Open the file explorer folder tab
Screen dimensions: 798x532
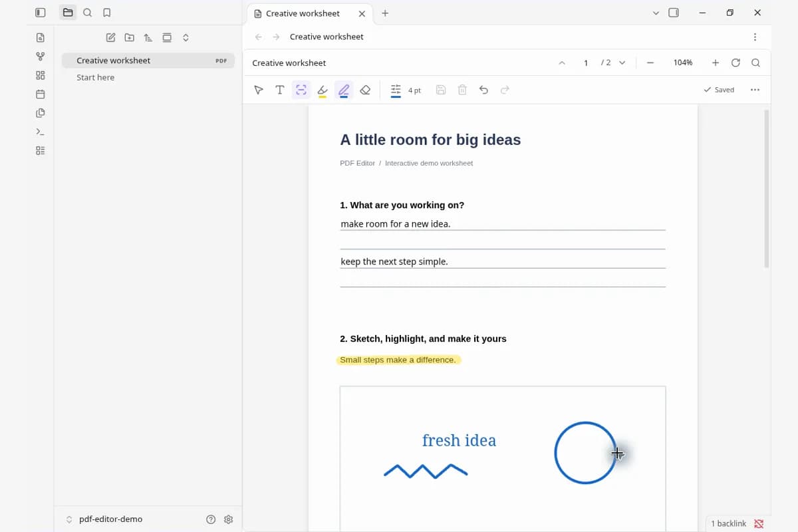click(x=68, y=13)
